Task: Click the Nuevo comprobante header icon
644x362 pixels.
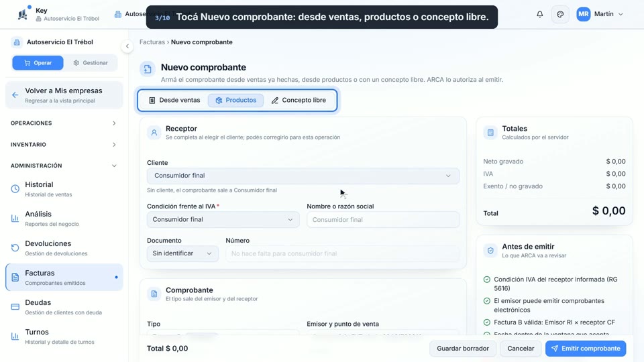Action: (148, 69)
